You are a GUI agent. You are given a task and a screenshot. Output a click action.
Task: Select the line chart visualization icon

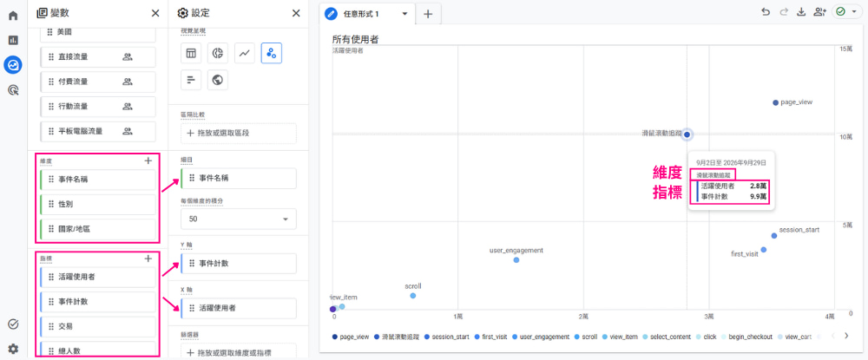[245, 53]
